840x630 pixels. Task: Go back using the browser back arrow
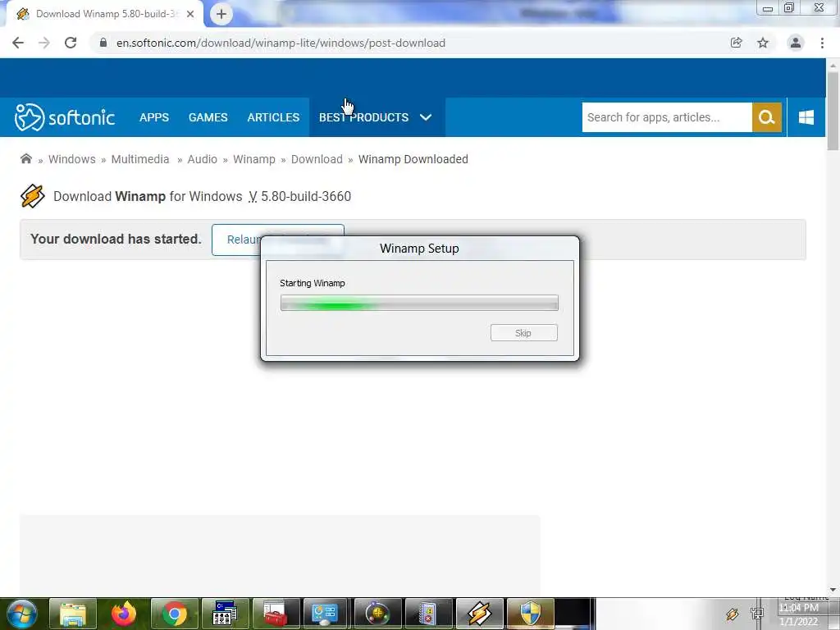tap(18, 43)
